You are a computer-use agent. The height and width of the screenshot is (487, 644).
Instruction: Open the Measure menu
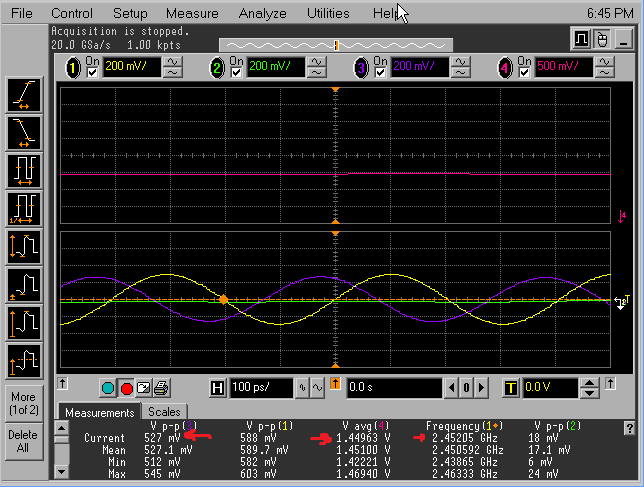point(192,14)
